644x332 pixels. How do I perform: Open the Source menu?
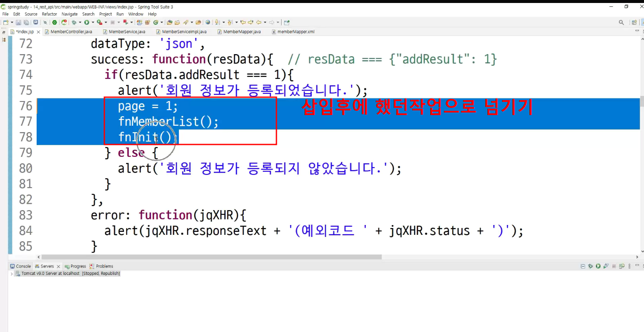point(31,14)
